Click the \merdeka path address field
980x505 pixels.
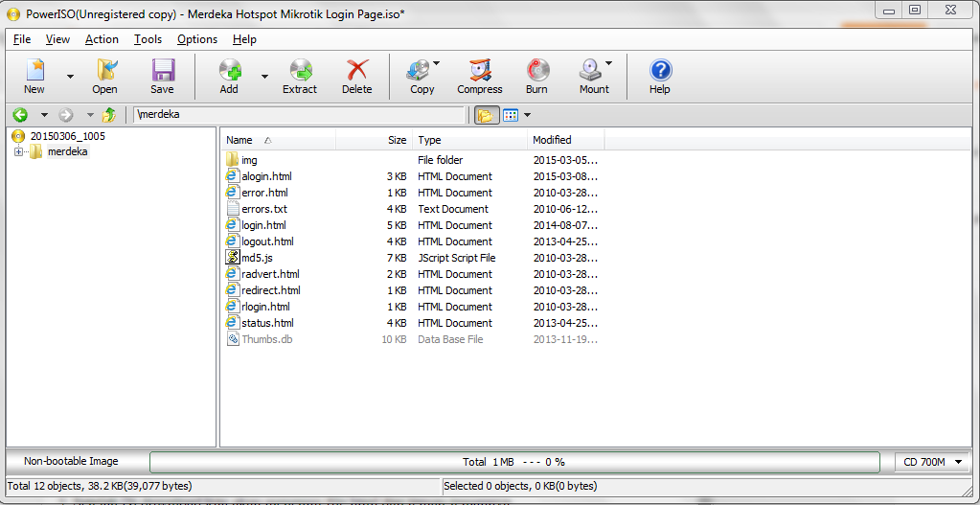point(300,115)
